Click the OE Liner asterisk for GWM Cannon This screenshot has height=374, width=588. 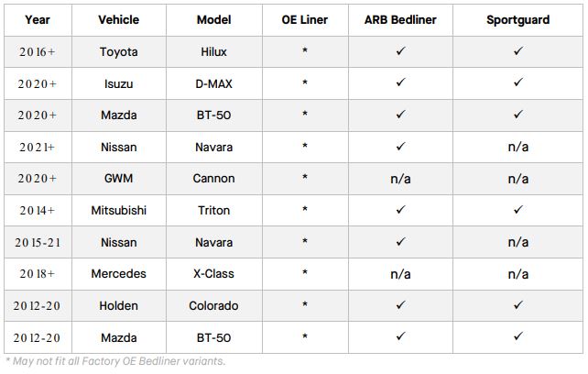(x=305, y=179)
